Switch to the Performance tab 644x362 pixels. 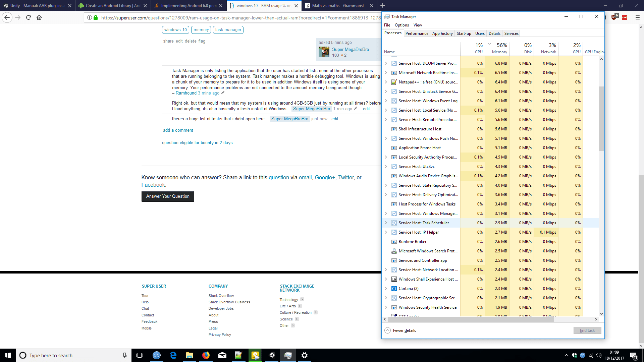tap(417, 34)
